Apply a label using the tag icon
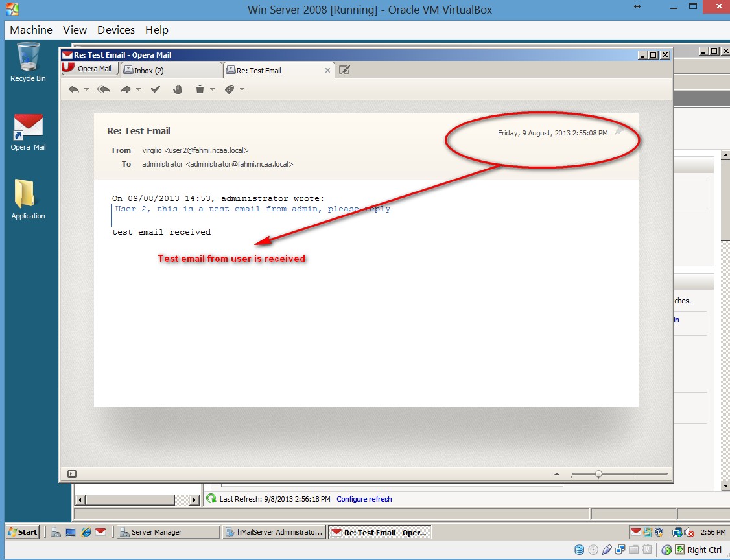 point(231,89)
